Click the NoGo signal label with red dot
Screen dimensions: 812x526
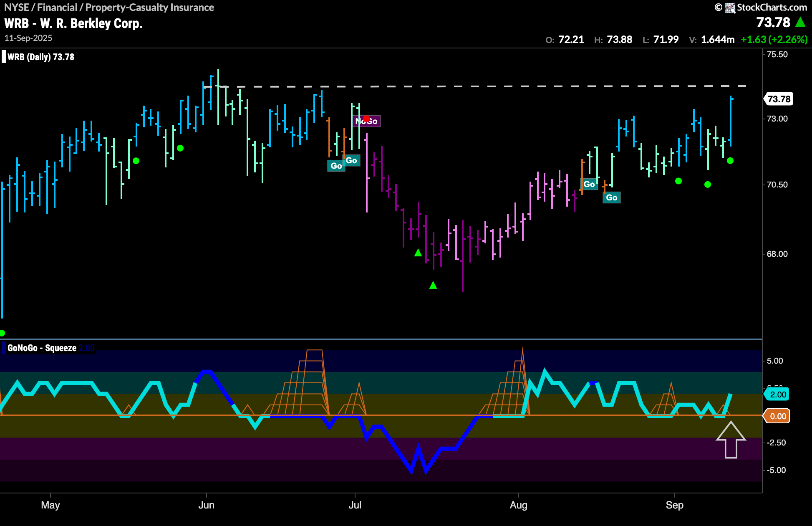366,121
